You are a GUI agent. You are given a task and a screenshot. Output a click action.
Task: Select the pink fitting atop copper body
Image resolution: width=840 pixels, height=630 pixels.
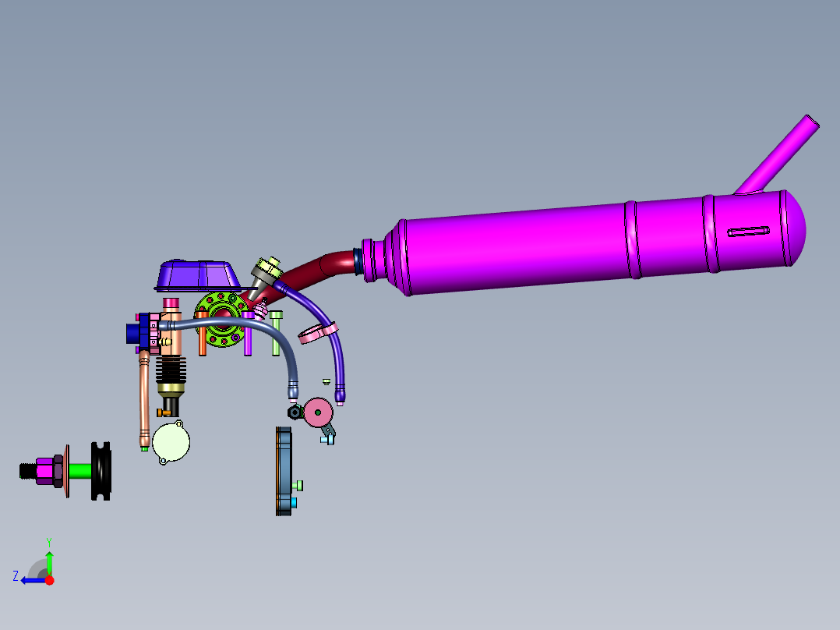pyautogui.click(x=171, y=304)
